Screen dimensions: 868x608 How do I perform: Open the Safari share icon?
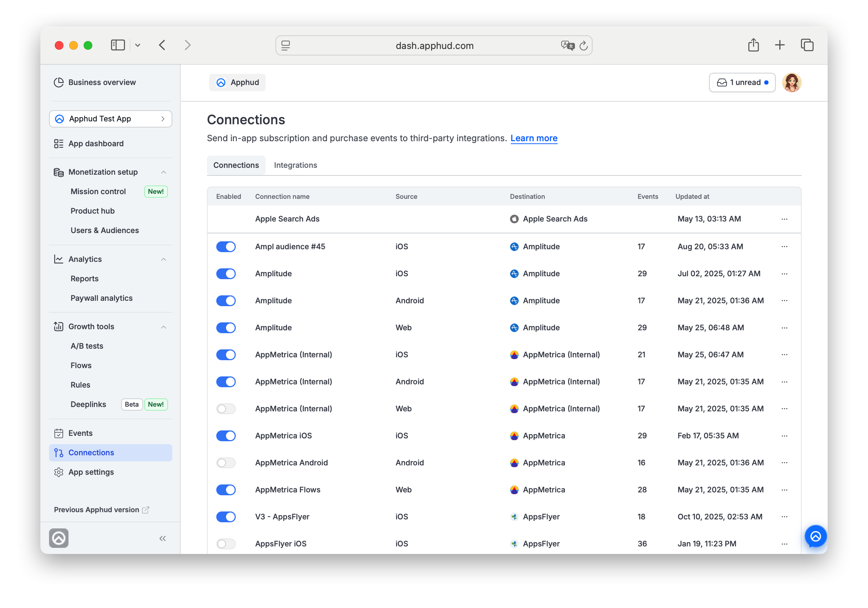753,45
